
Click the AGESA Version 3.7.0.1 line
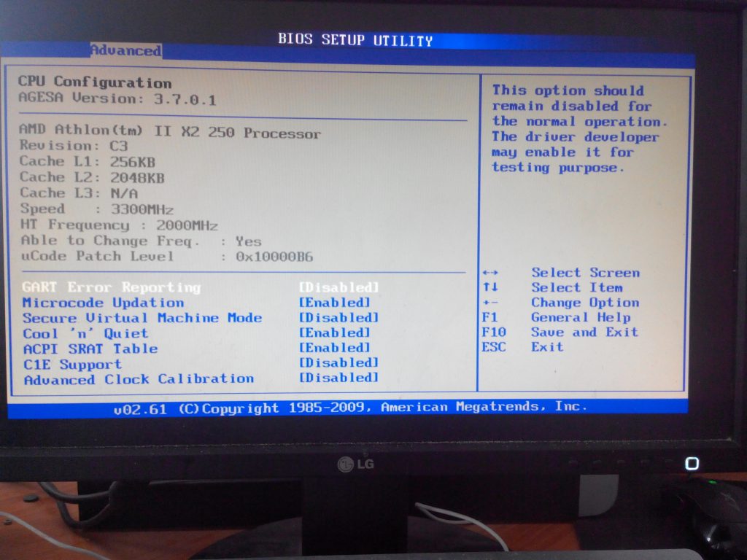click(x=117, y=98)
